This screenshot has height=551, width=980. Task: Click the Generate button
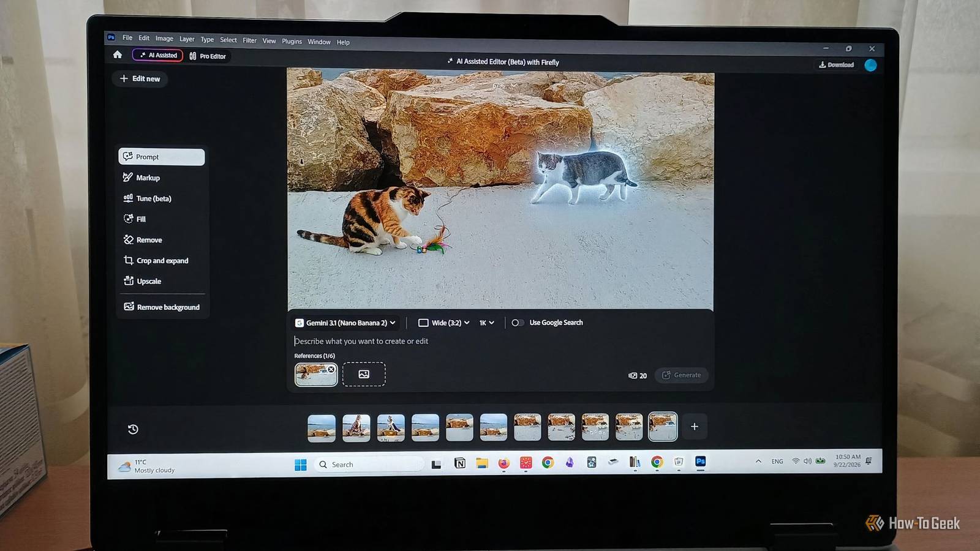[682, 375]
